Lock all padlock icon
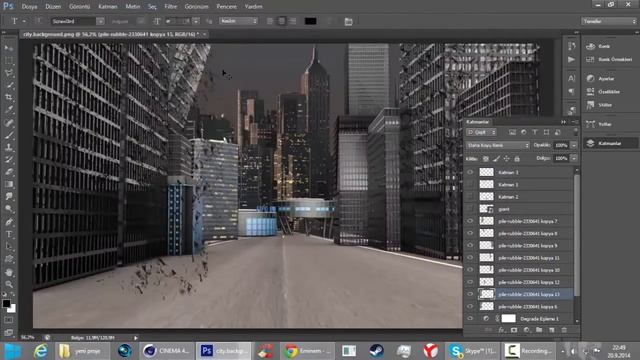 (517, 158)
